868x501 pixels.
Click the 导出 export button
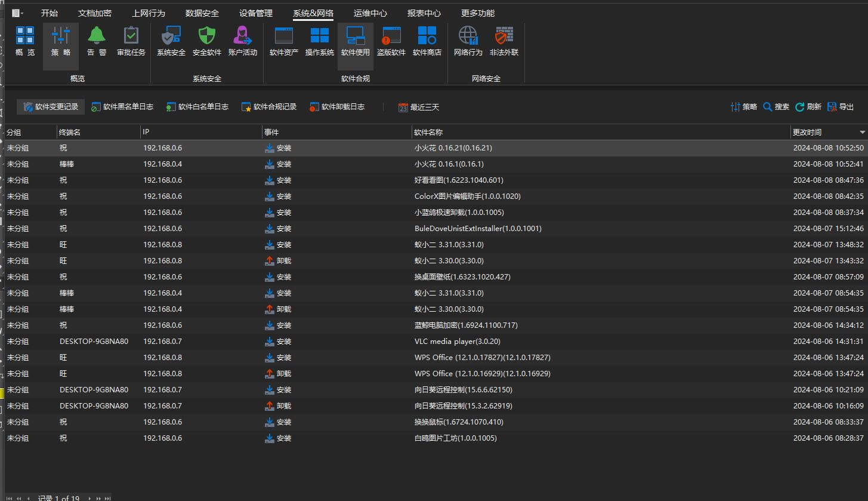[x=841, y=107]
